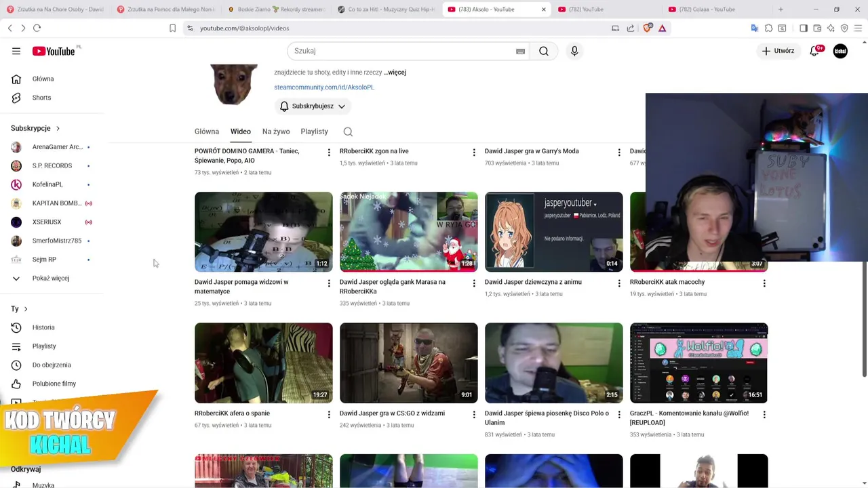
Task: Close the Aksolo YouTube tab
Action: pyautogui.click(x=543, y=9)
